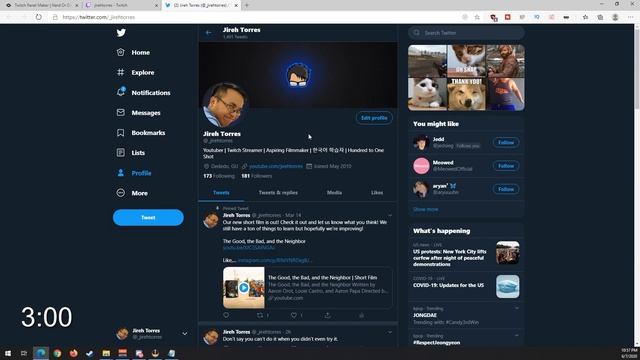Follow Meowed
640x360 pixels.
click(x=506, y=166)
